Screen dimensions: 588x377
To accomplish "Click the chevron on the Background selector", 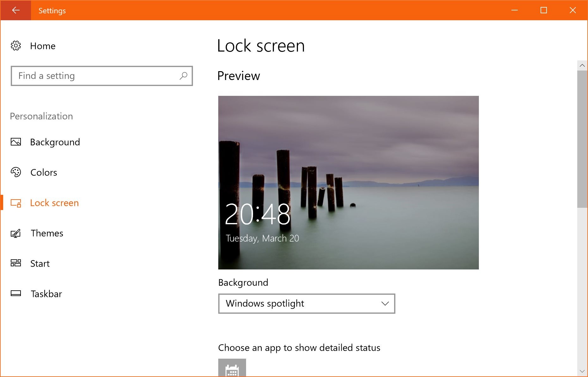I will [385, 303].
